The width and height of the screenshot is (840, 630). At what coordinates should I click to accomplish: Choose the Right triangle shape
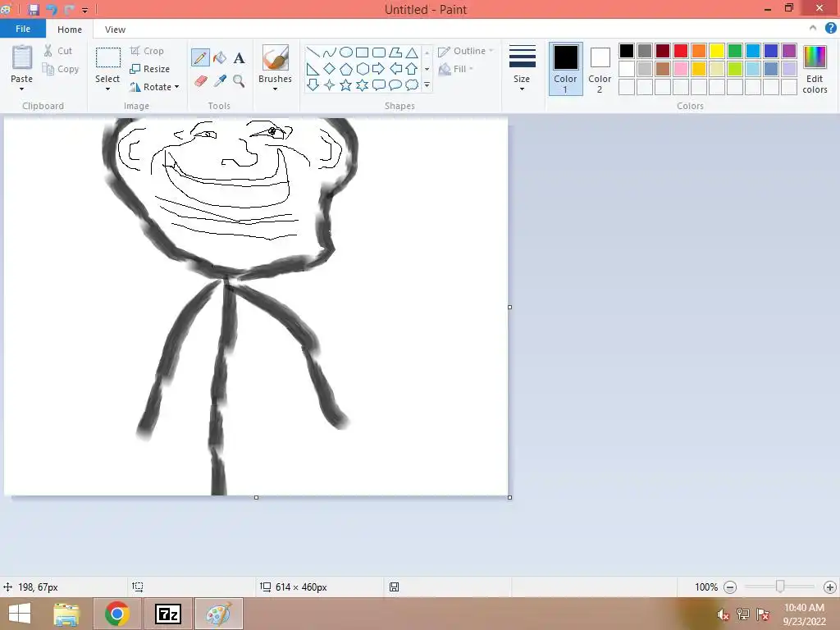coord(313,69)
